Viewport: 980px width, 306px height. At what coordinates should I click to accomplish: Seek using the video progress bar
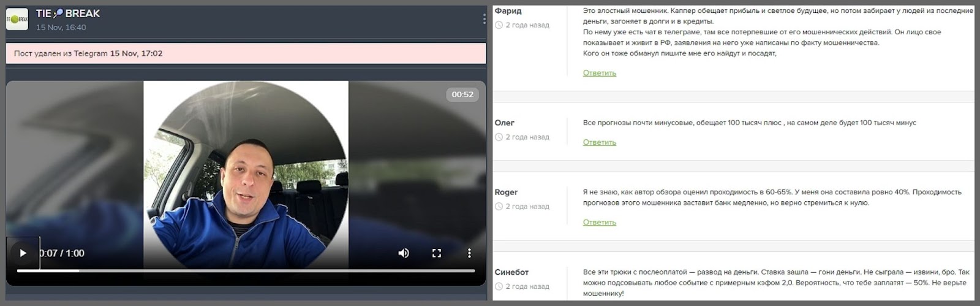pos(245,270)
